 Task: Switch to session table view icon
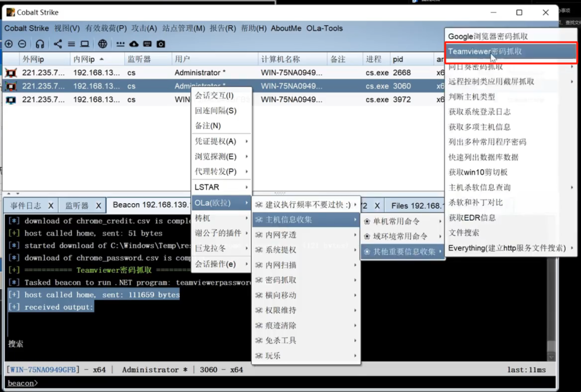click(71, 44)
